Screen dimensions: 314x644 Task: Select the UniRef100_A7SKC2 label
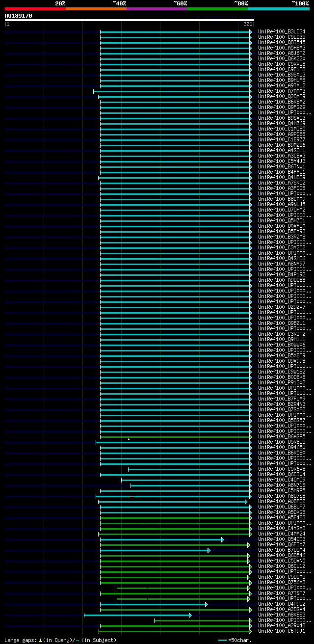click(x=282, y=183)
